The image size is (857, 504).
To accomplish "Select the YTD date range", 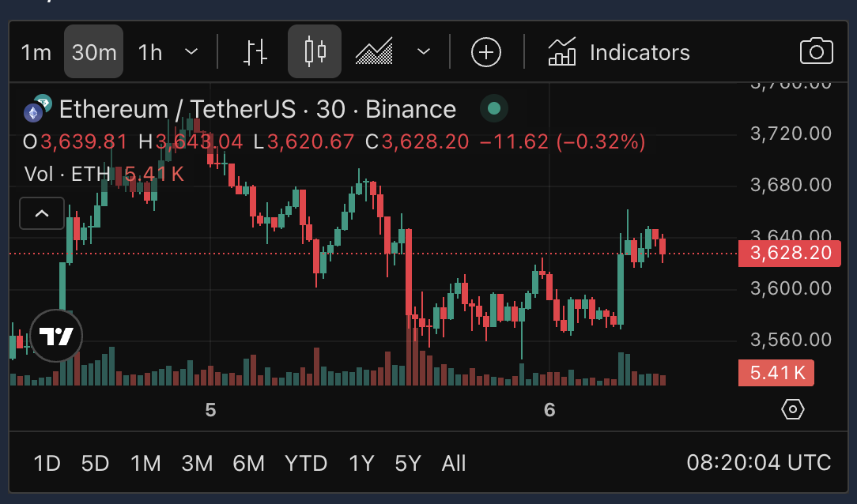I will pos(306,463).
